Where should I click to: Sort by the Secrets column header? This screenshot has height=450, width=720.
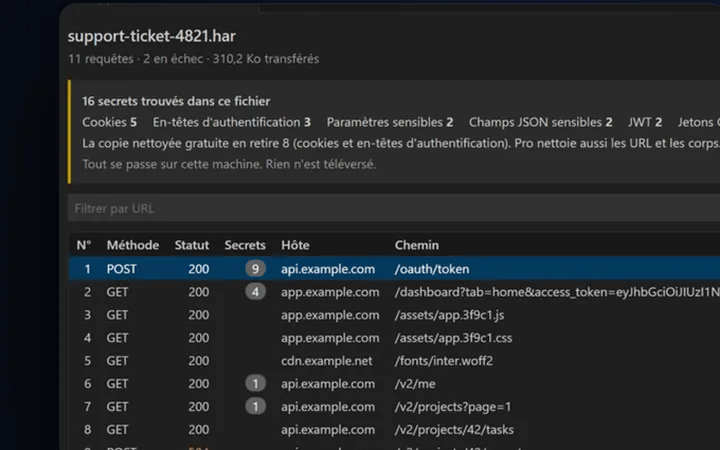tap(245, 245)
